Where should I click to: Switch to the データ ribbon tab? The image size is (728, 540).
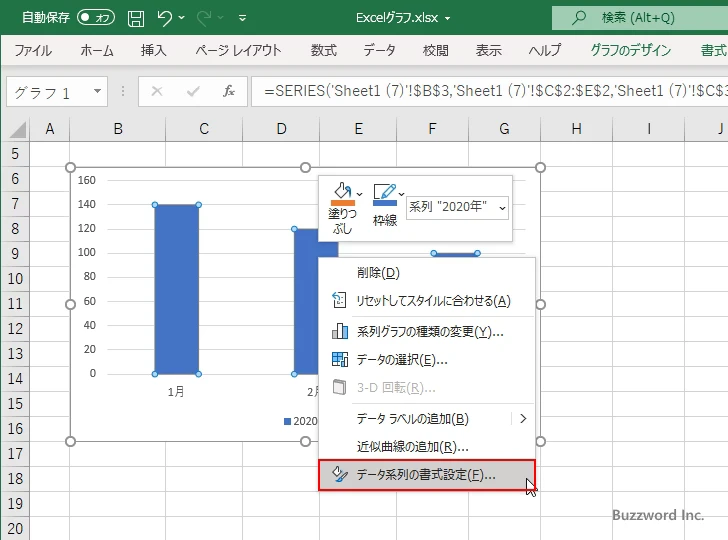tap(379, 50)
